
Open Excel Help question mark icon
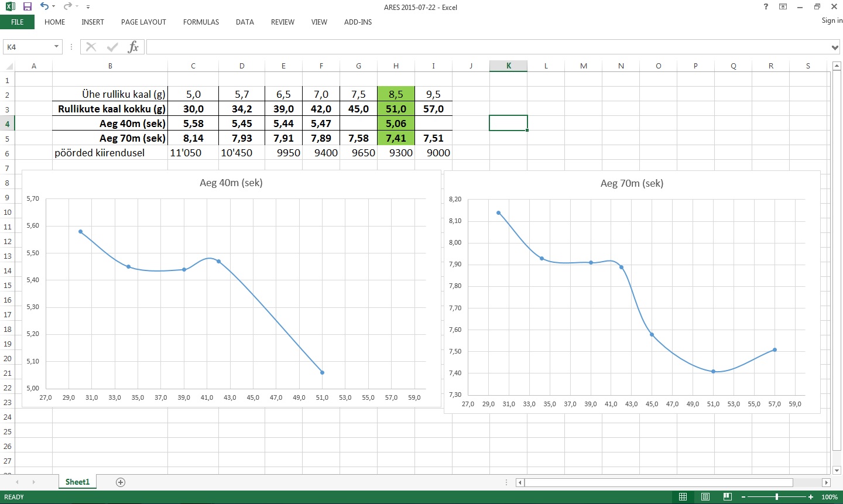(x=766, y=7)
